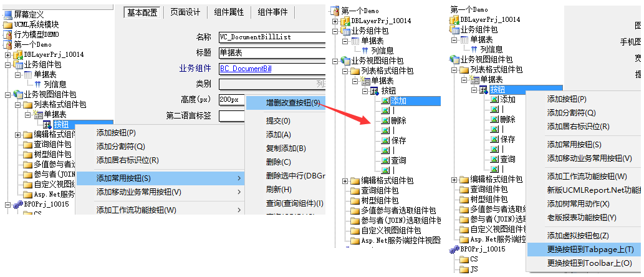Click 业务视图组件包 globe icon in left tree

tap(17, 95)
